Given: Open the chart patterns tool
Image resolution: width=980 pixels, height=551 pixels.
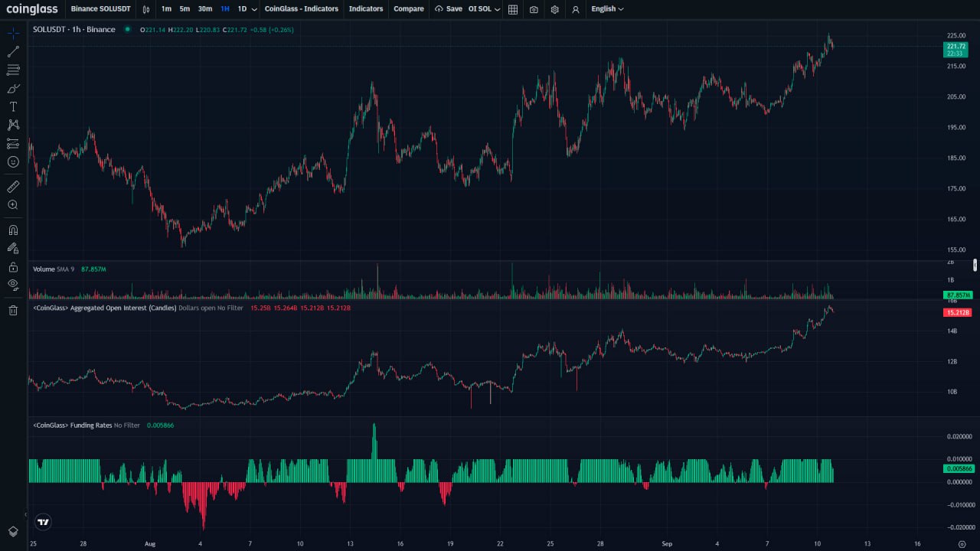Looking at the screenshot, I should point(13,125).
